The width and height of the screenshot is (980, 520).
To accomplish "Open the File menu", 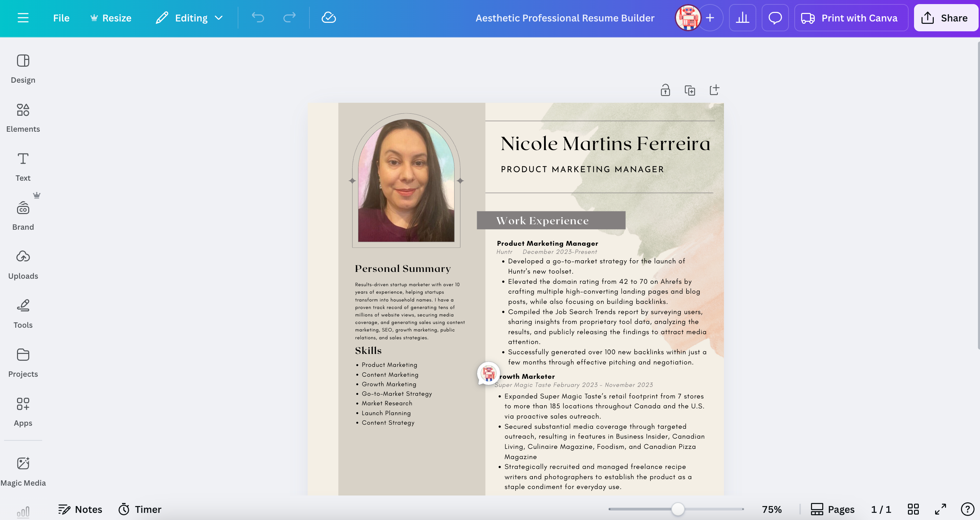I will 61,18.
